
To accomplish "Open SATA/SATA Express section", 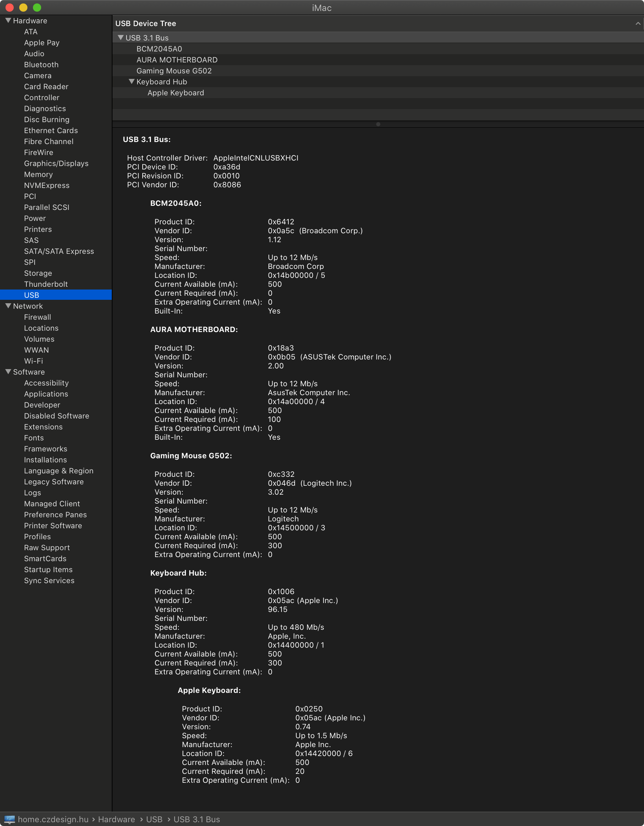I will 59,251.
